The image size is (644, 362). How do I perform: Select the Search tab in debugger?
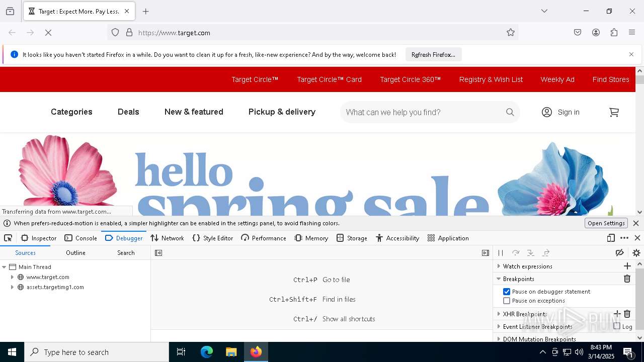tap(126, 253)
